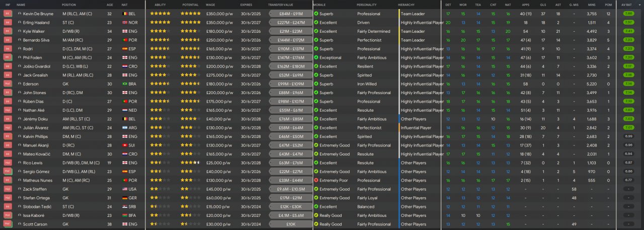Click Team Leader hierarchy in Kyle Walker's row
This screenshot has width=644, height=230.
(413, 31)
